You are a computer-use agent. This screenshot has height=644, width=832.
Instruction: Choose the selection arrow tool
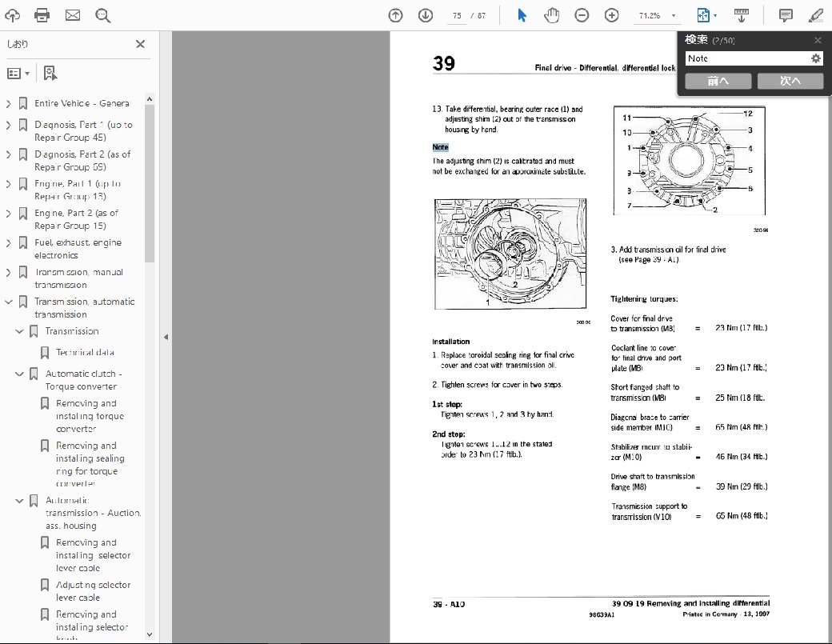coord(522,15)
